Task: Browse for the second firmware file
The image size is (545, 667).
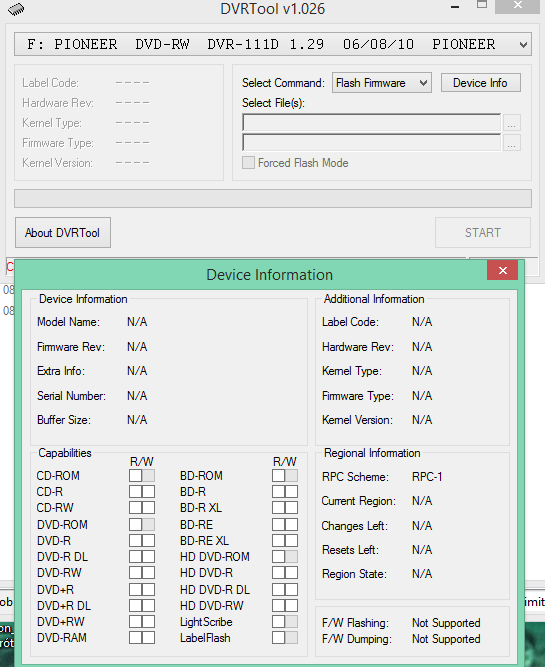Action: point(512,143)
